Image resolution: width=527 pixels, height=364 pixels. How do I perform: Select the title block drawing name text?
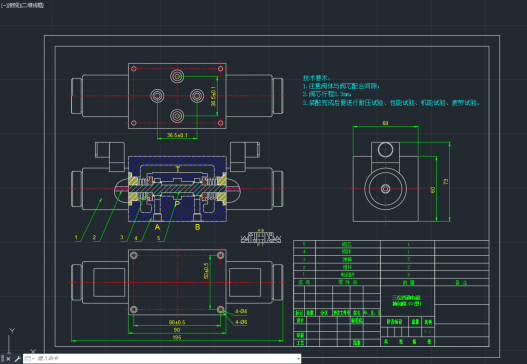(x=407, y=300)
